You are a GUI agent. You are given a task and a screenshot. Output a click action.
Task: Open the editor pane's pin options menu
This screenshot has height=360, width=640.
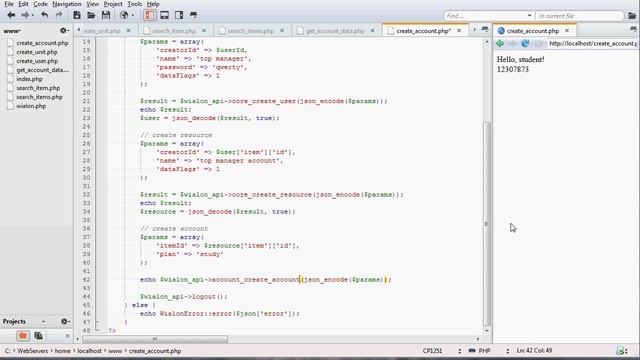pyautogui.click(x=484, y=29)
